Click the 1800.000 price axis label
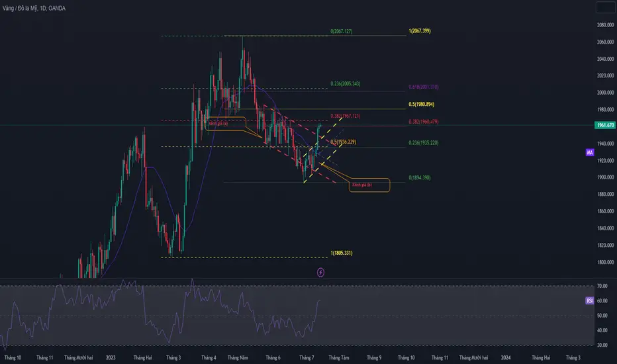This screenshot has height=364, width=617. (x=605, y=262)
